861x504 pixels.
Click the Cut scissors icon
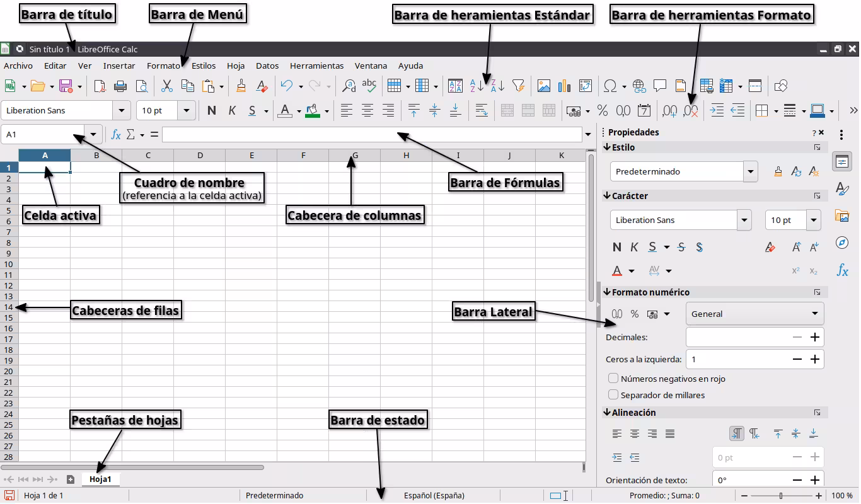pyautogui.click(x=167, y=86)
